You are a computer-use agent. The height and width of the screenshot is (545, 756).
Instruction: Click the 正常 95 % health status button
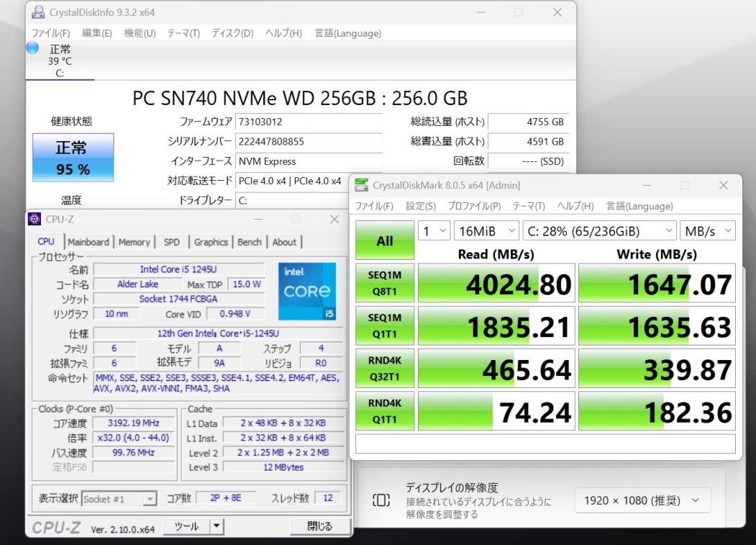[73, 158]
